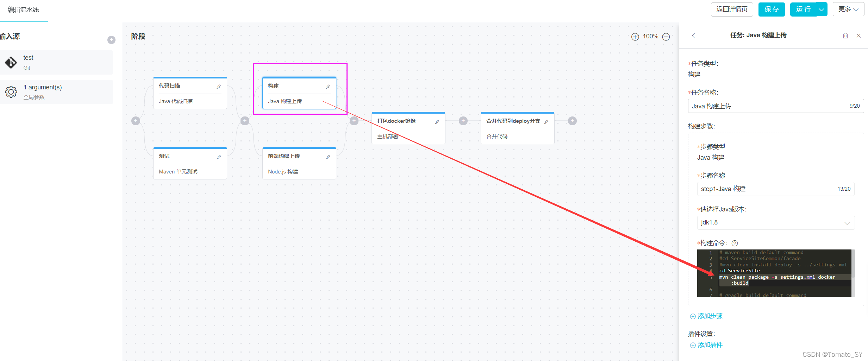Edit the 构建 stage with pencil icon

(328, 87)
